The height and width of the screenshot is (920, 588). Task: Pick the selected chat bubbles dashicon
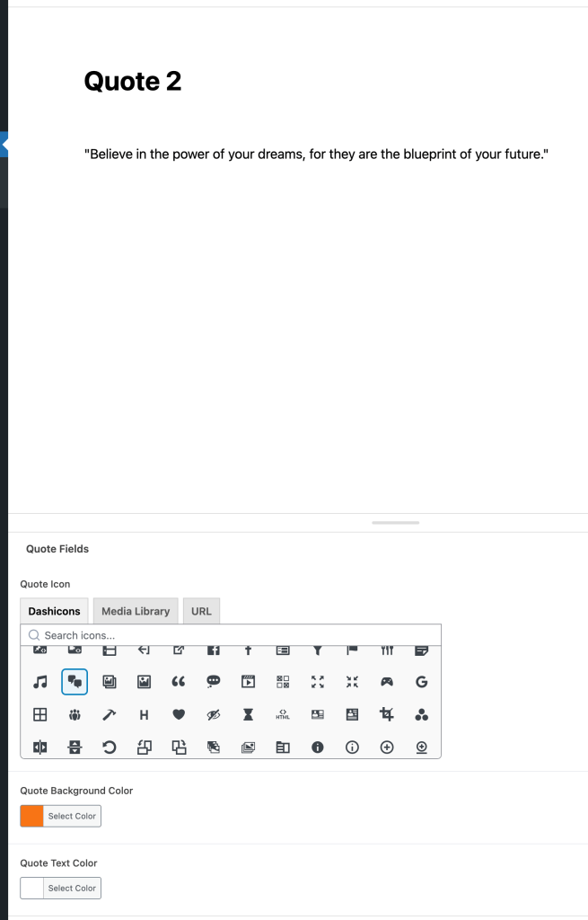pos(75,682)
